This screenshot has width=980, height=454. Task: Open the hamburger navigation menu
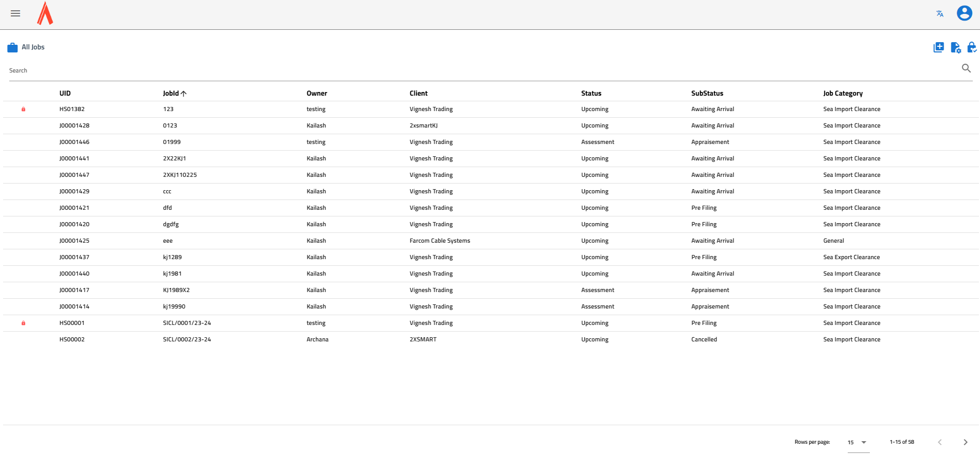(15, 13)
